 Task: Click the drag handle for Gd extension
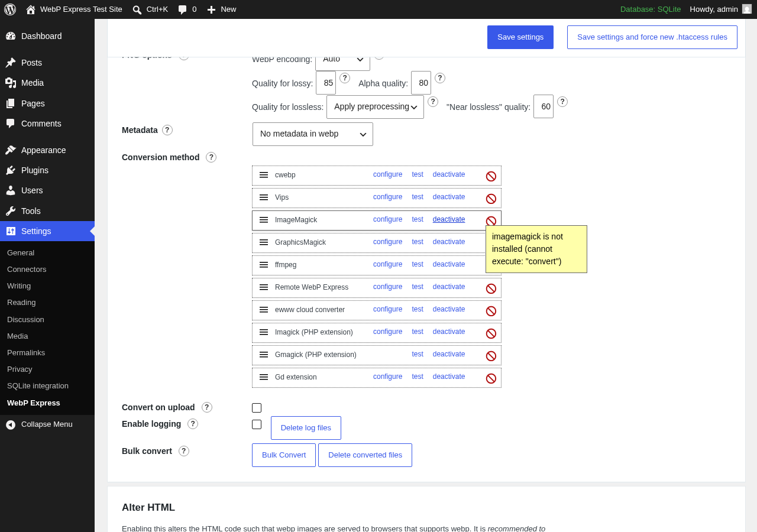(264, 377)
